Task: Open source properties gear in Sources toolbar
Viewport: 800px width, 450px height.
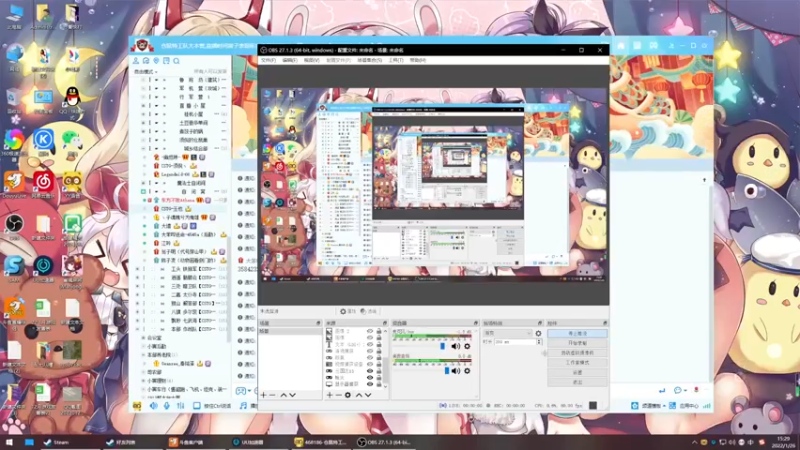Action: [348, 395]
